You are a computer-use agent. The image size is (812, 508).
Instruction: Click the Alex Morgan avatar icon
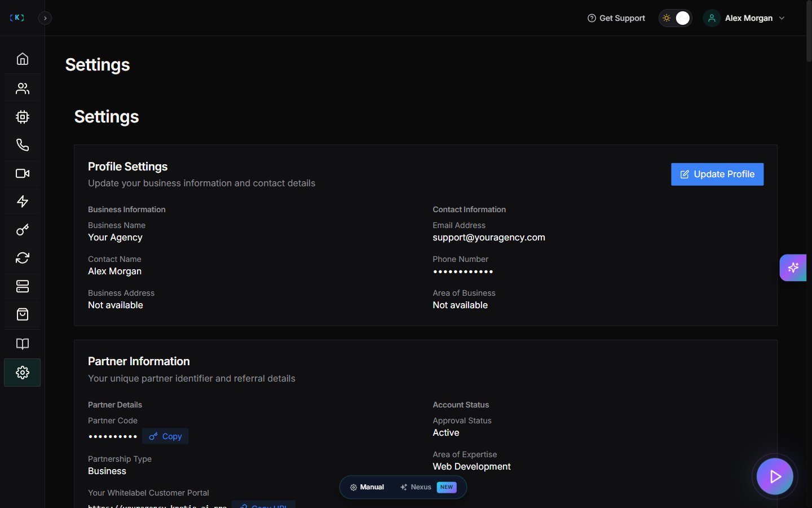point(712,18)
